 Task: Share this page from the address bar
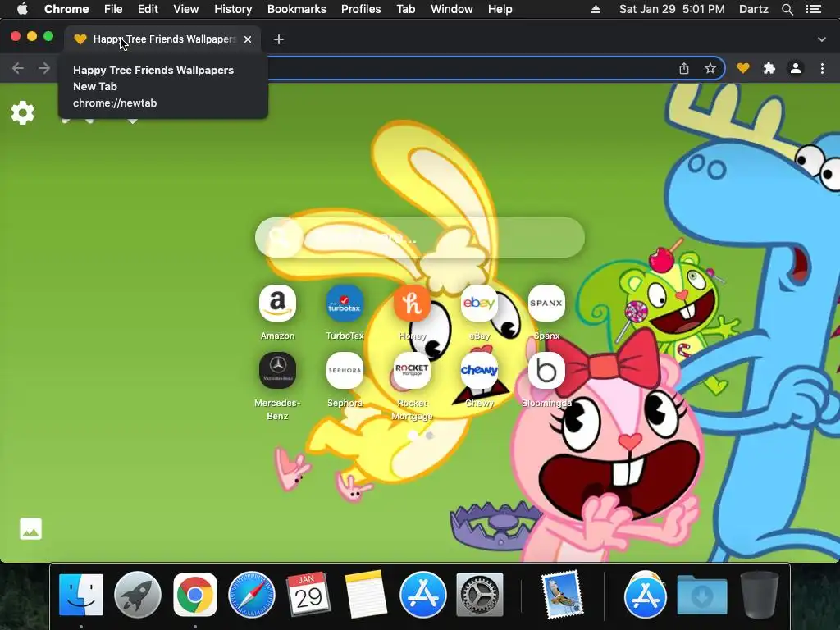684,69
